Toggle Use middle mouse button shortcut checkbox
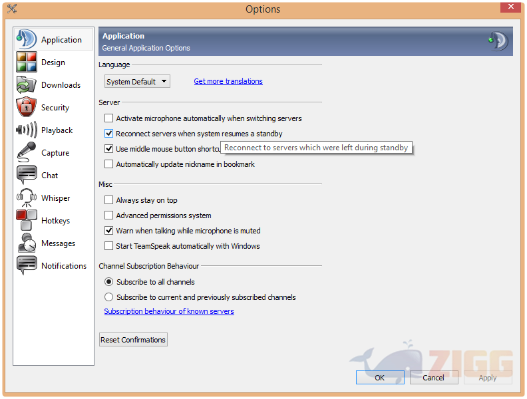527x399 pixels. [108, 149]
